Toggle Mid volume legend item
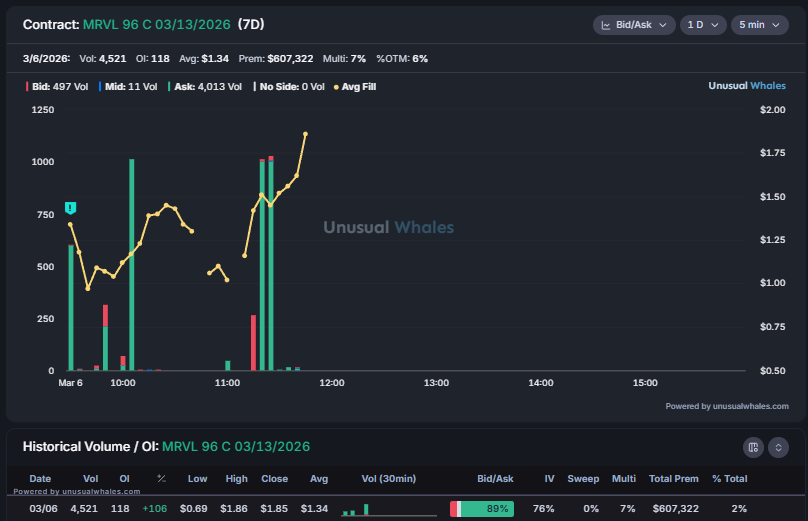 tap(128, 87)
